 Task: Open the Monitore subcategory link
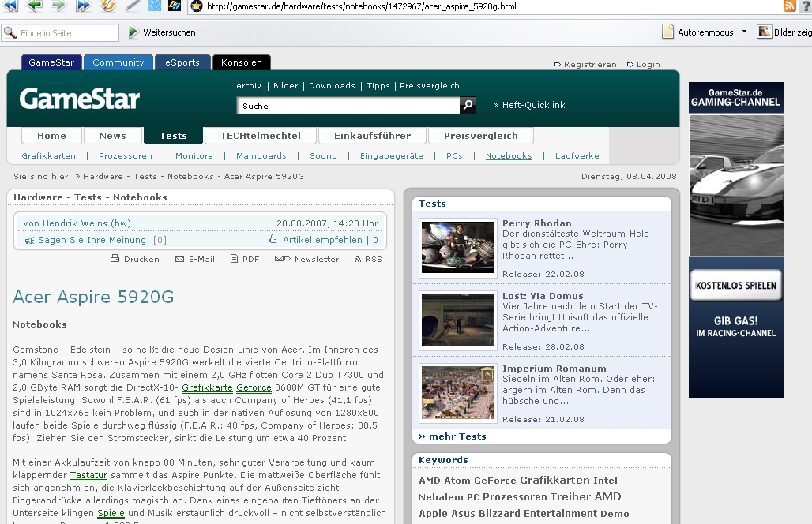[x=194, y=155]
